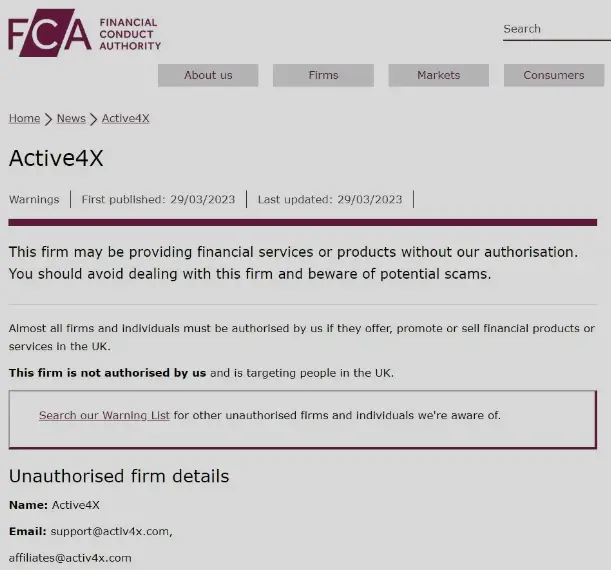
Task: Open the About us menu
Action: point(208,75)
